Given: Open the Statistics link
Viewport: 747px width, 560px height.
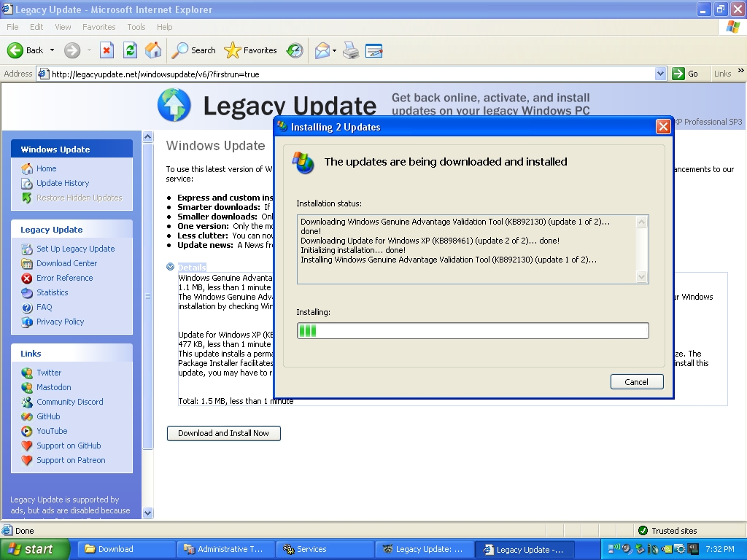Looking at the screenshot, I should click(x=53, y=292).
